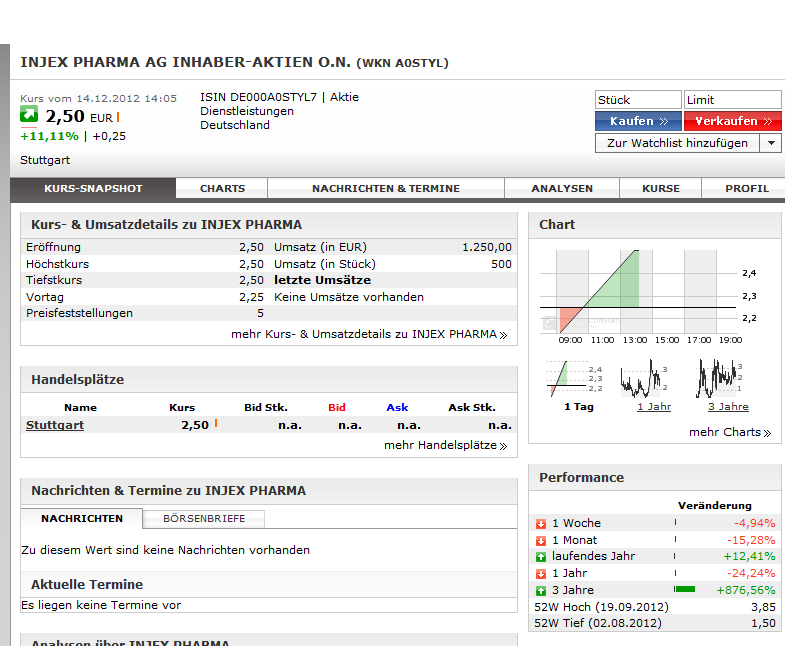Viewport: 785px width, 646px height.
Task: Click the green up-arrow price trend icon
Action: (29, 115)
